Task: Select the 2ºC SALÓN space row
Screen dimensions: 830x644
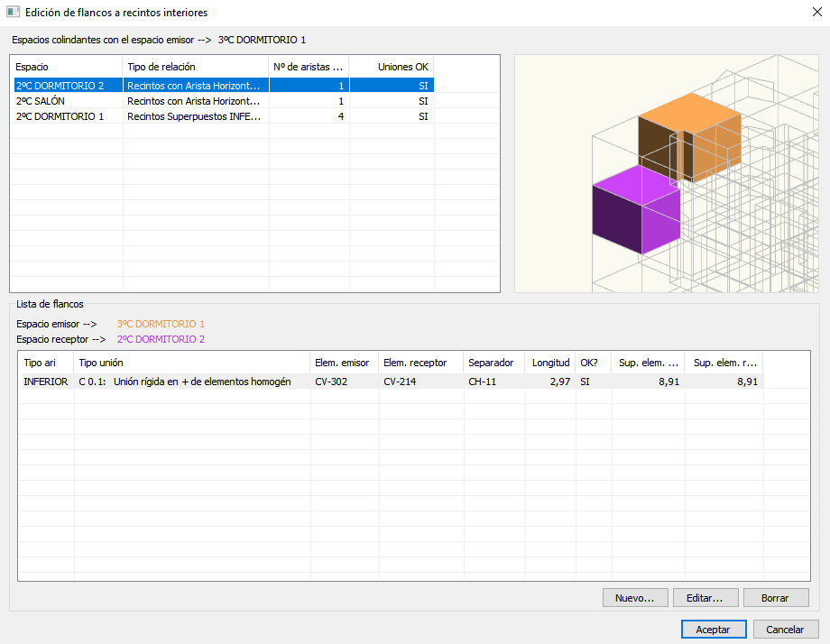Action: point(41,101)
